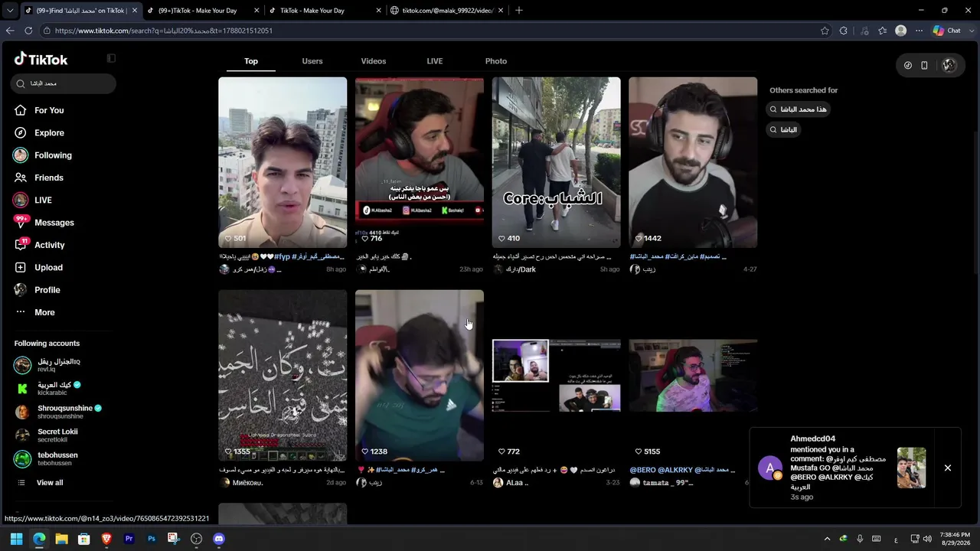Click the TikTok search input field
The image size is (980, 551).
[x=64, y=83]
